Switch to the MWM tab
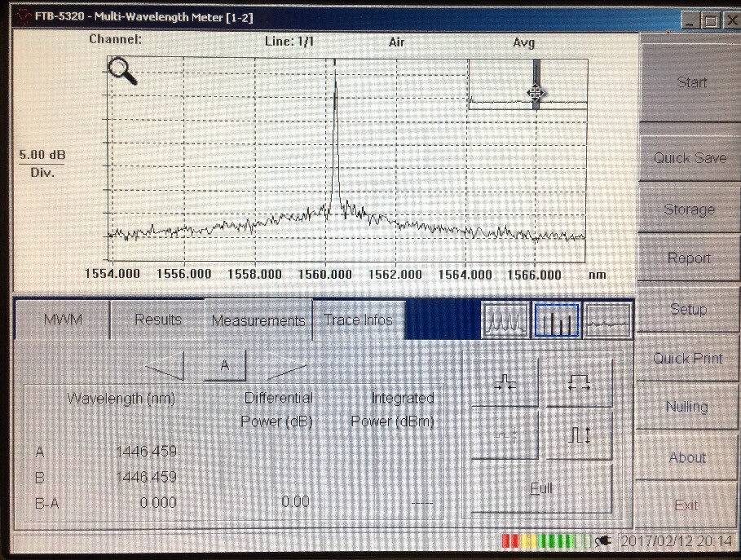Screen dimensions: 741x560 62,320
